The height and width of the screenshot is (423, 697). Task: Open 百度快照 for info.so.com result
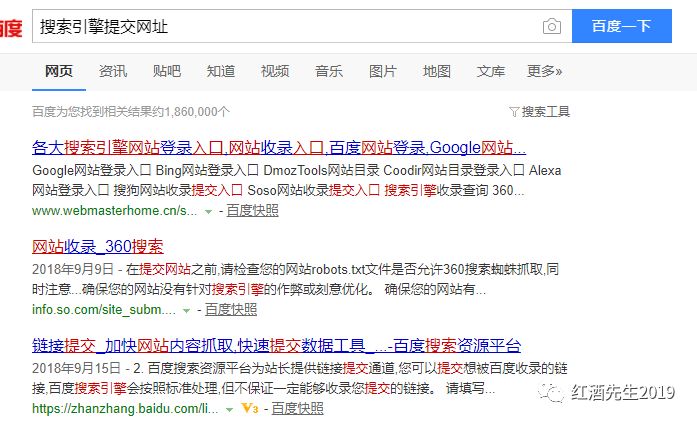pyautogui.click(x=231, y=309)
